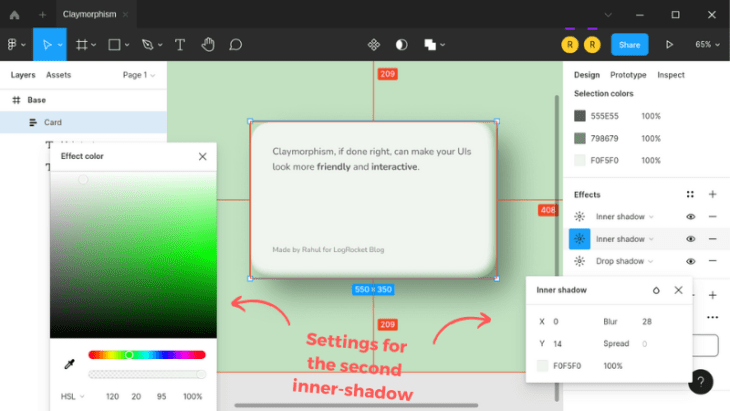Switch to the Prototype tab
This screenshot has width=730, height=411.
click(628, 75)
